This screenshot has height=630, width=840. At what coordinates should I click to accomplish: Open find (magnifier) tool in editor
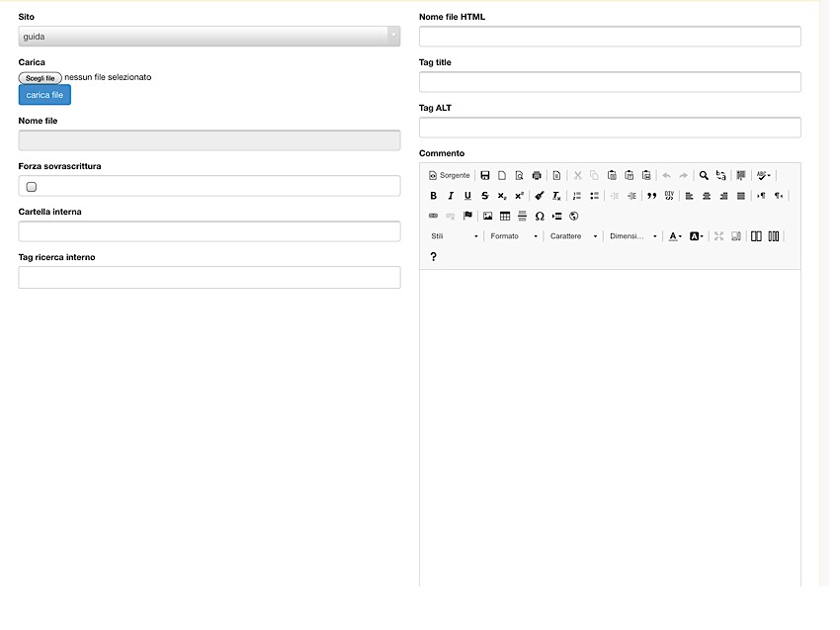[x=704, y=175]
